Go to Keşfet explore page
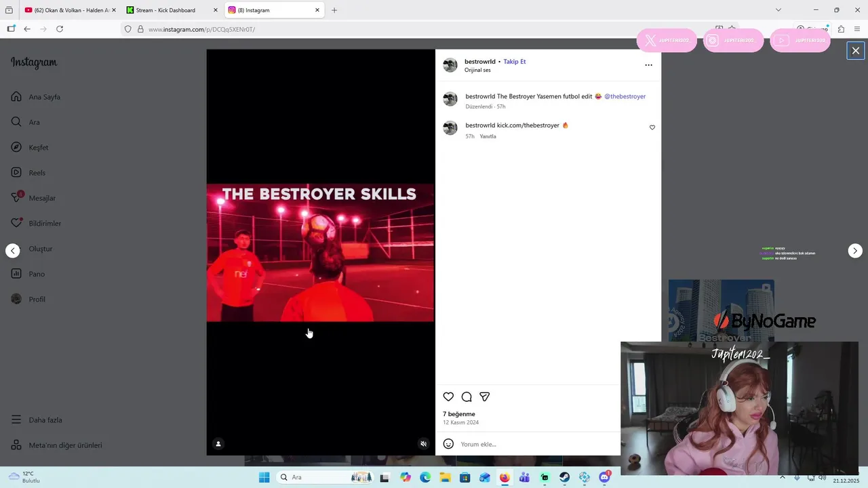Image resolution: width=868 pixels, height=488 pixels. point(30,148)
